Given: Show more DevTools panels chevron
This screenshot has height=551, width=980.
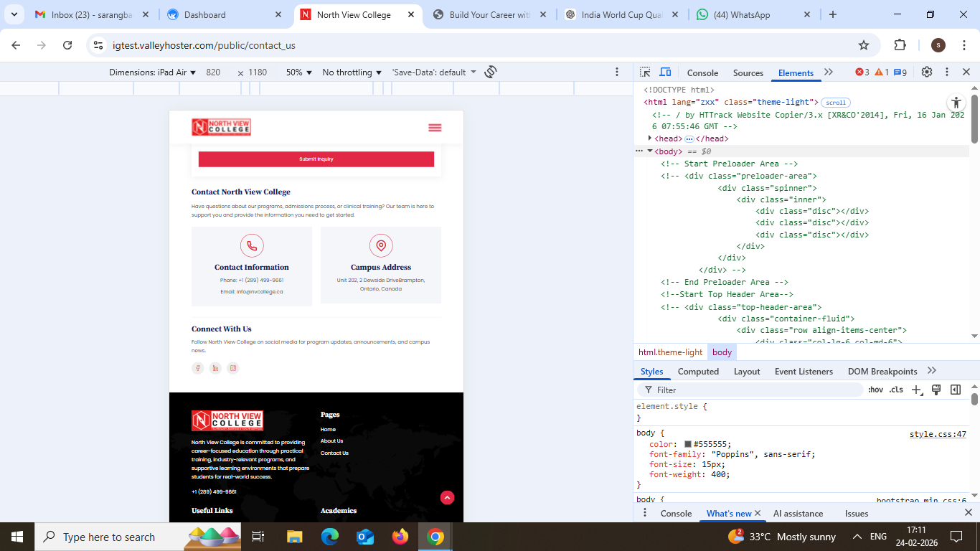Looking at the screenshot, I should point(829,72).
